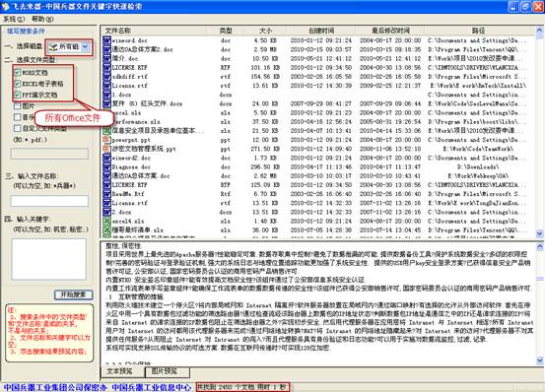Click the Word icon beside 通达OA总体方案2.doc
Image resolution: width=545 pixels, height=392 pixels.
coord(106,49)
